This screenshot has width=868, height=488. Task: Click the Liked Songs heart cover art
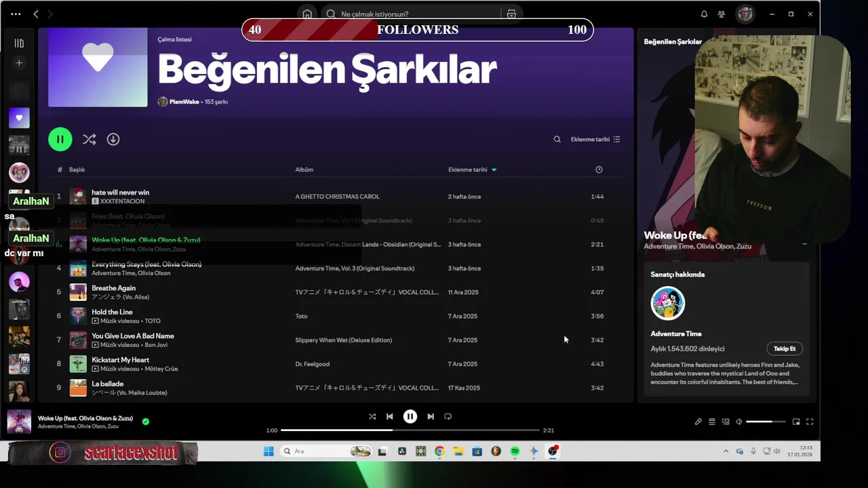click(98, 67)
